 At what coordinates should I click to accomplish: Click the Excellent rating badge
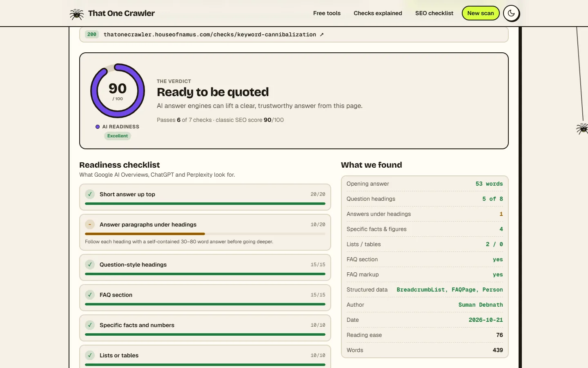point(118,136)
